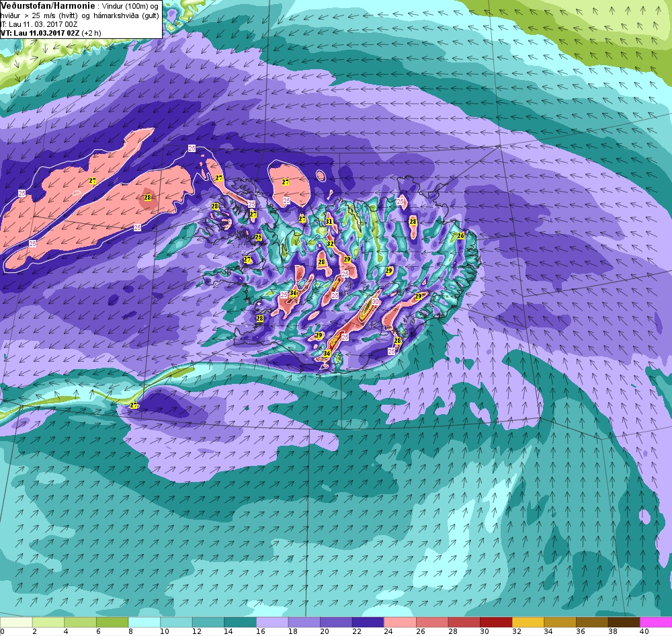Pick the dark teal 14–16 legend swatch
Viewport: 672px width, 636px height.
(240, 623)
